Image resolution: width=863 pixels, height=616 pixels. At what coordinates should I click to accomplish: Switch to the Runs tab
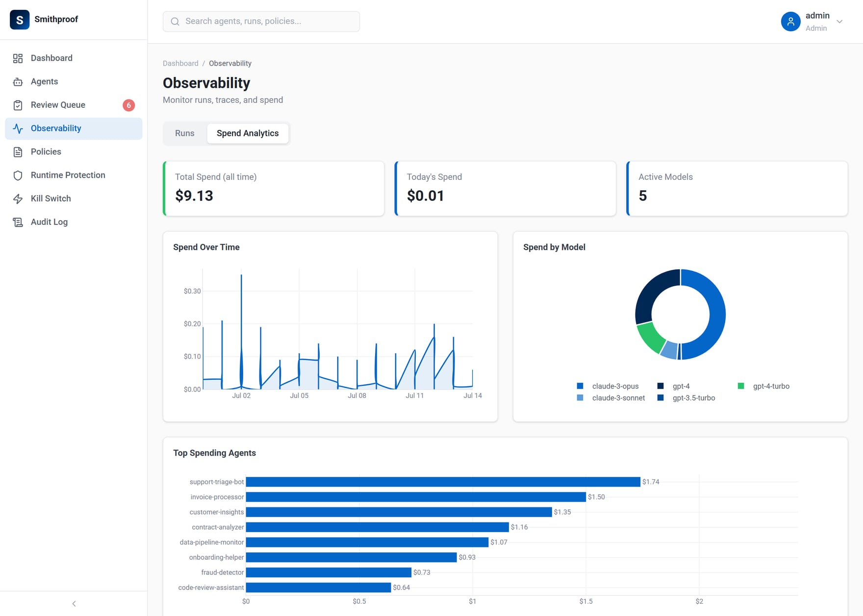click(185, 133)
